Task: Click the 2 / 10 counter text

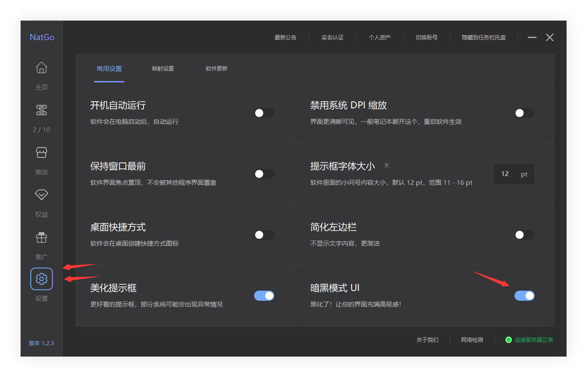Action: click(41, 130)
